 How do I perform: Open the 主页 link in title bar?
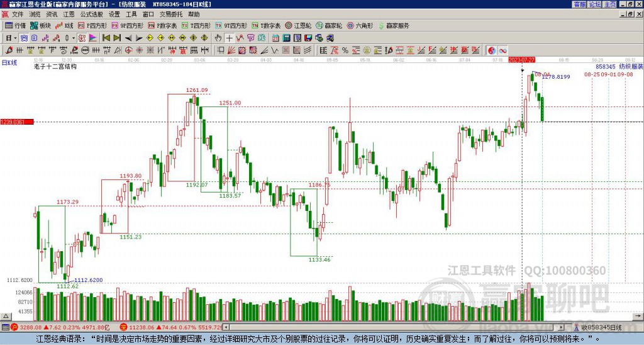point(610,4)
